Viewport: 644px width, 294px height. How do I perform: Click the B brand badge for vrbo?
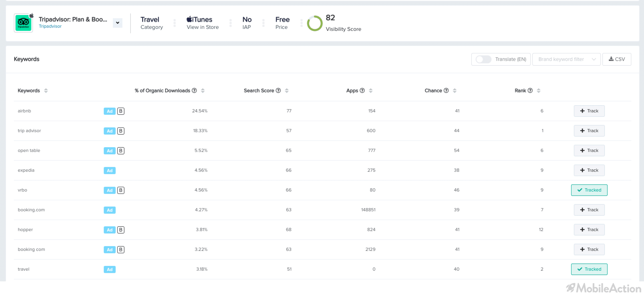click(121, 190)
